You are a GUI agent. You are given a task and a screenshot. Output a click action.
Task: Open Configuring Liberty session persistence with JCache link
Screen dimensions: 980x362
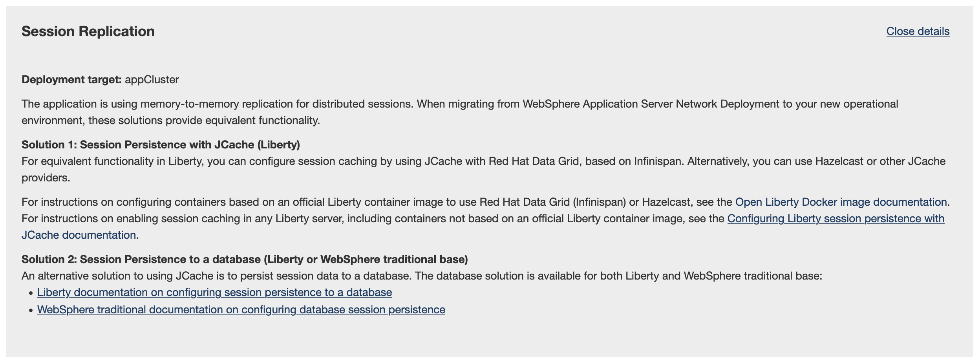click(x=836, y=219)
